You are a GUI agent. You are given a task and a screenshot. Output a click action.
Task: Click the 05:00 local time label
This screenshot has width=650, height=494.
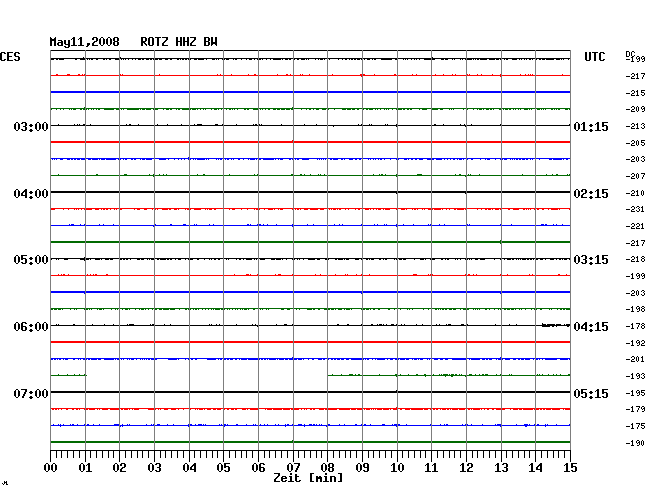[31, 260]
